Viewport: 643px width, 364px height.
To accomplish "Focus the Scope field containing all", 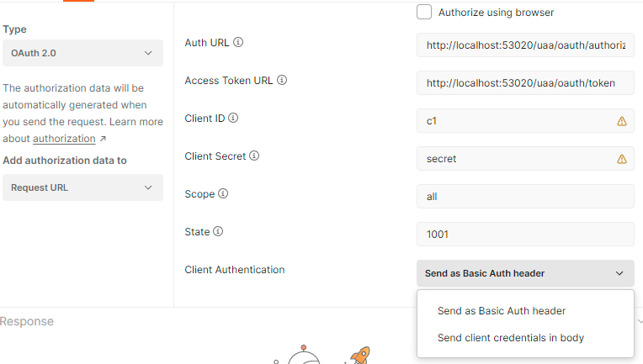I will (x=525, y=197).
